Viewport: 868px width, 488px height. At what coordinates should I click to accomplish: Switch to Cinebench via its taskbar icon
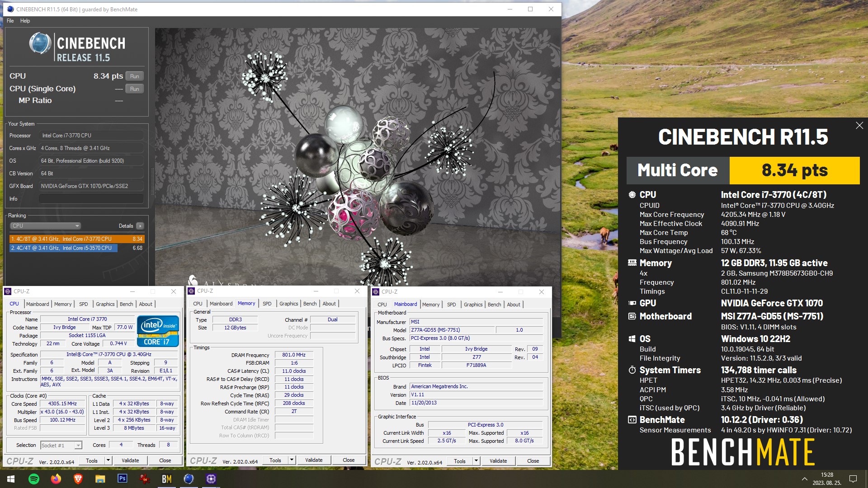coord(189,479)
